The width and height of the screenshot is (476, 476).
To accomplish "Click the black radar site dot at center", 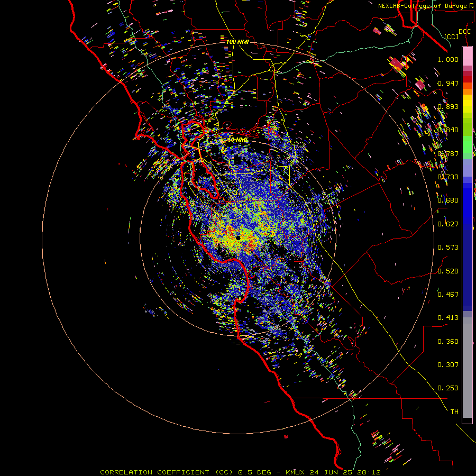I will 238,238.
